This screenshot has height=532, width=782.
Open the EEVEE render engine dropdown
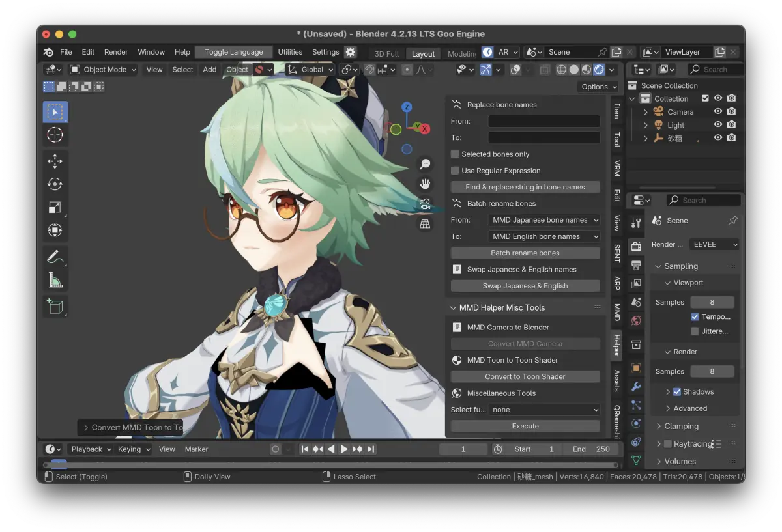(x=714, y=244)
